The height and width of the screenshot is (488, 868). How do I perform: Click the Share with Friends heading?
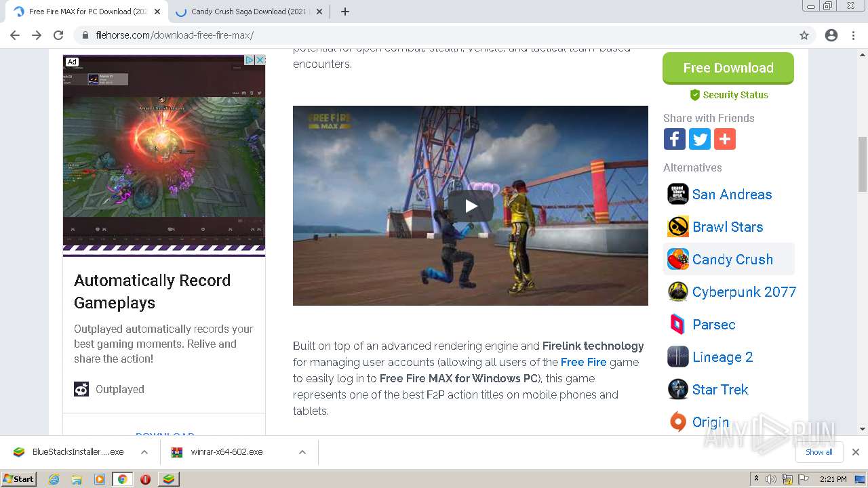(x=709, y=118)
